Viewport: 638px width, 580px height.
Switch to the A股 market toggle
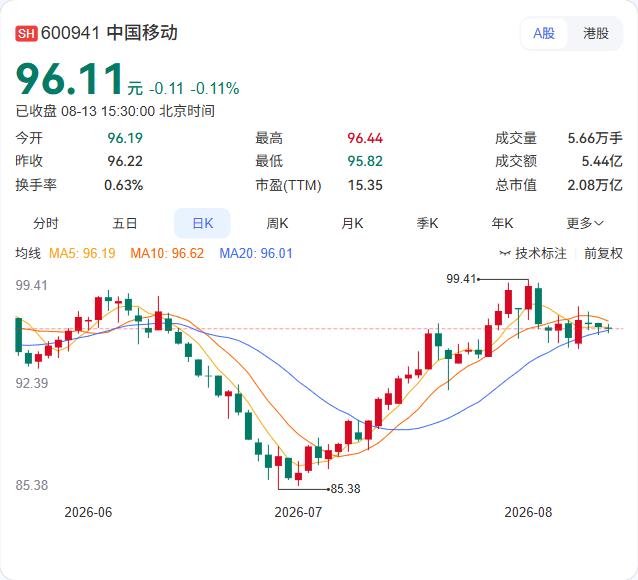tap(544, 33)
